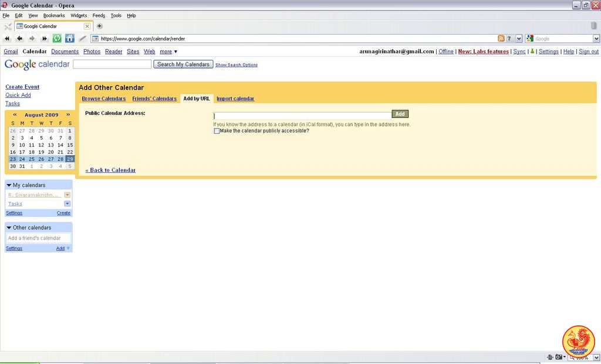Click Create link under My calendars

pos(63,213)
